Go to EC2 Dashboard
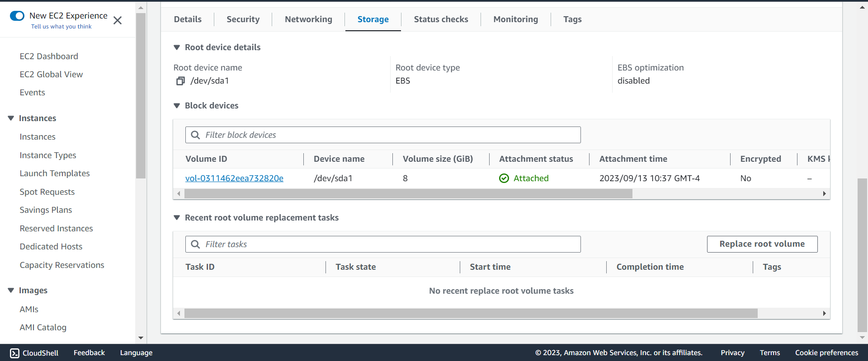The width and height of the screenshot is (868, 361). pos(49,56)
